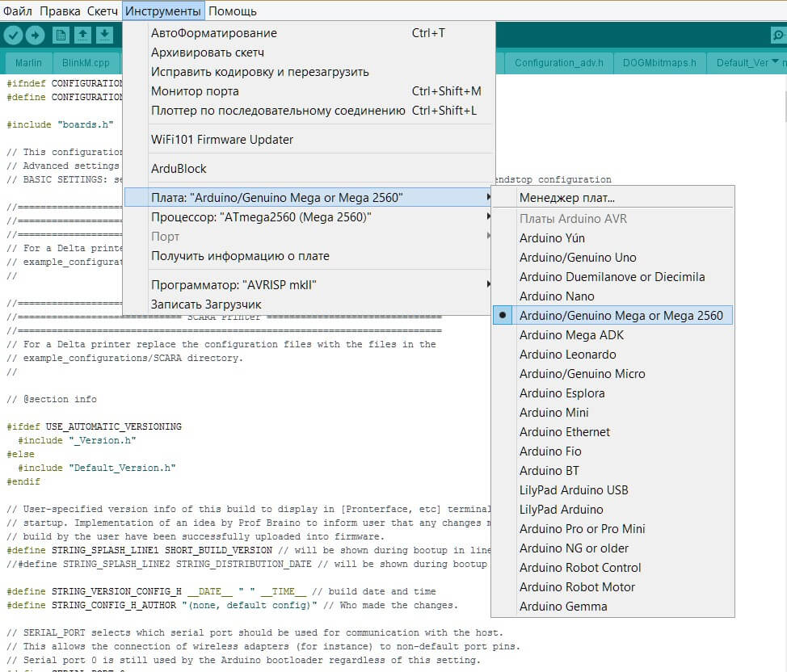Click the Save sketch down-arrow icon
The height and width of the screenshot is (672, 787).
click(x=104, y=35)
